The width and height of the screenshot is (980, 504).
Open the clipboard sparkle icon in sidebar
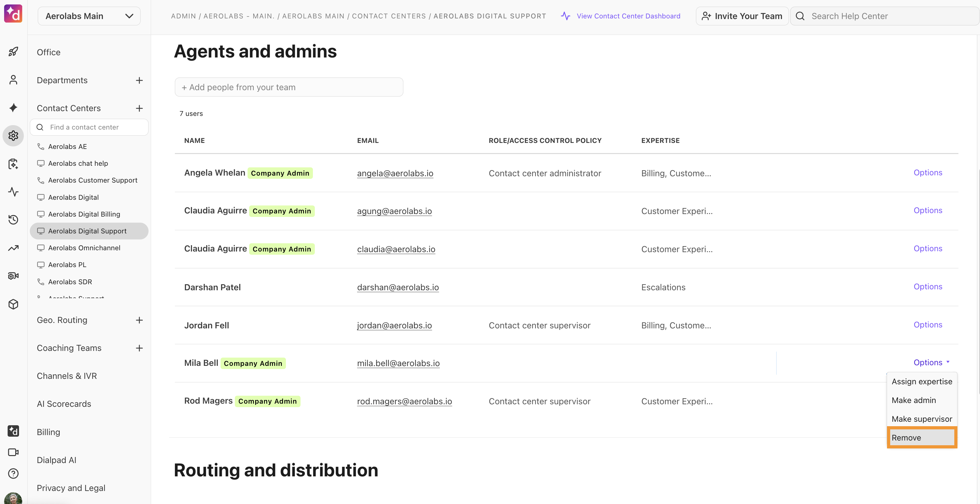point(13,164)
